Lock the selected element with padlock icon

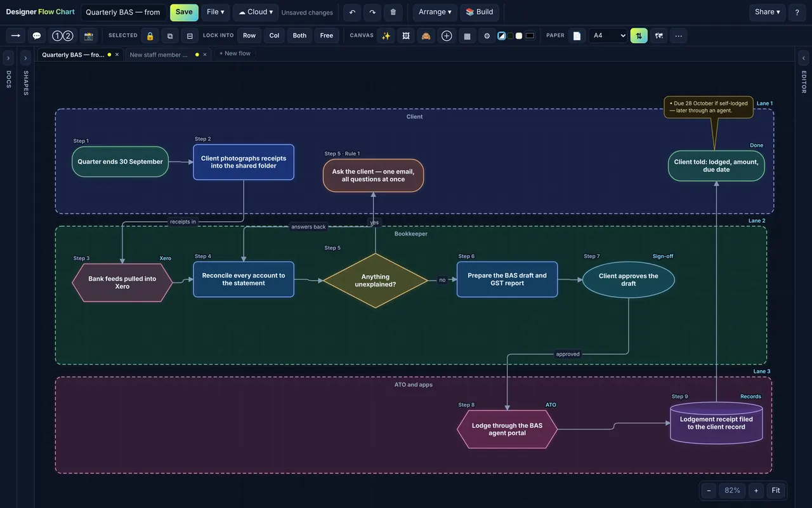click(x=150, y=36)
